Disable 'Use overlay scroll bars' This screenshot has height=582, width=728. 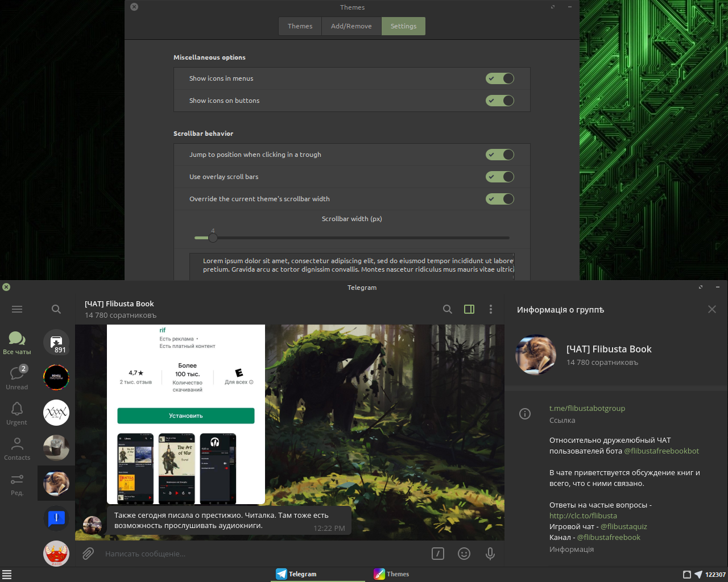coord(500,177)
